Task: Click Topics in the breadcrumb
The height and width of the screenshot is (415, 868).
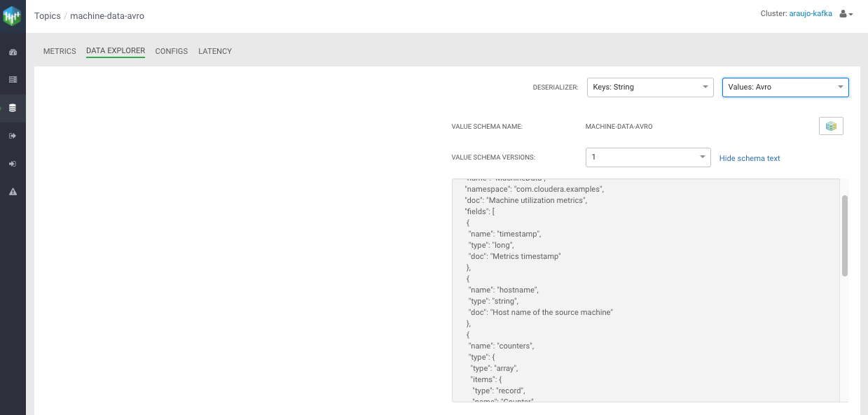Action: coord(48,15)
